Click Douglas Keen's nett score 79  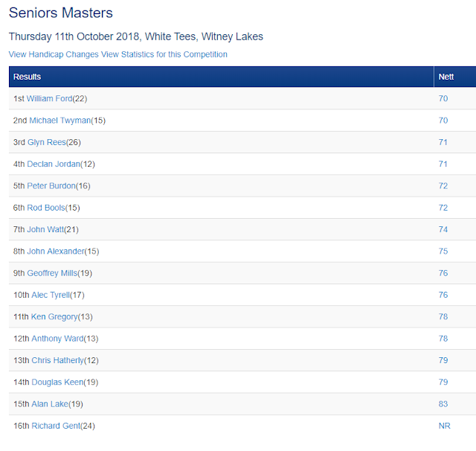pyautogui.click(x=443, y=383)
